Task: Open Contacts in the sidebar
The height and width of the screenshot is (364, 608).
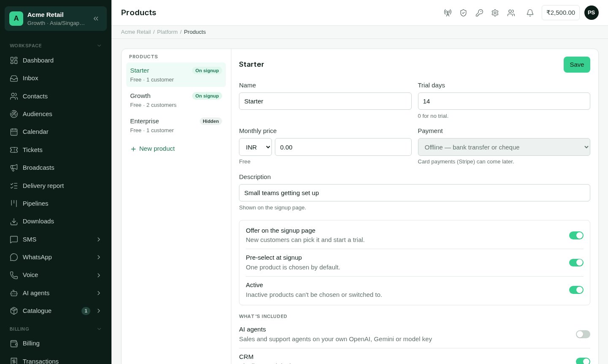Action: tap(56, 96)
